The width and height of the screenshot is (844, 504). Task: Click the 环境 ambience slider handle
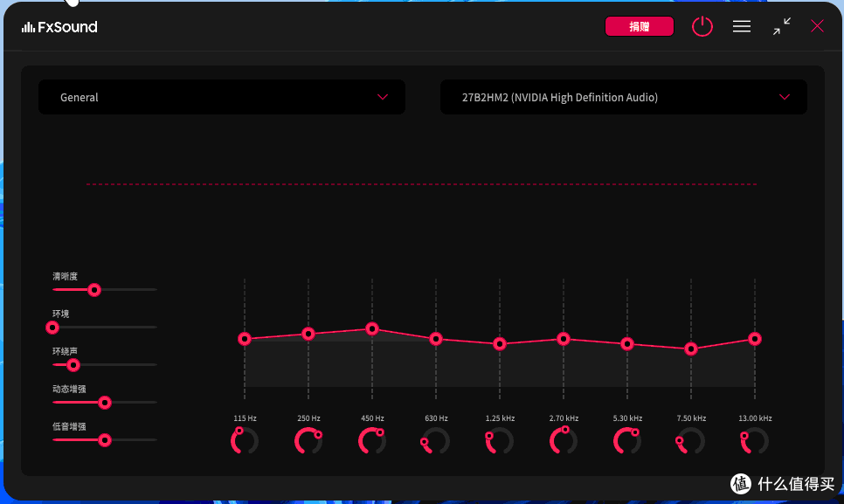52,328
